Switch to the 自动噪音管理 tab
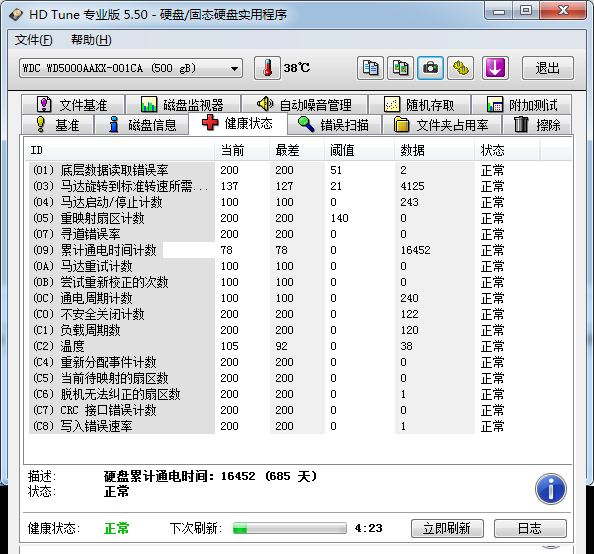The image size is (594, 554). (x=305, y=105)
